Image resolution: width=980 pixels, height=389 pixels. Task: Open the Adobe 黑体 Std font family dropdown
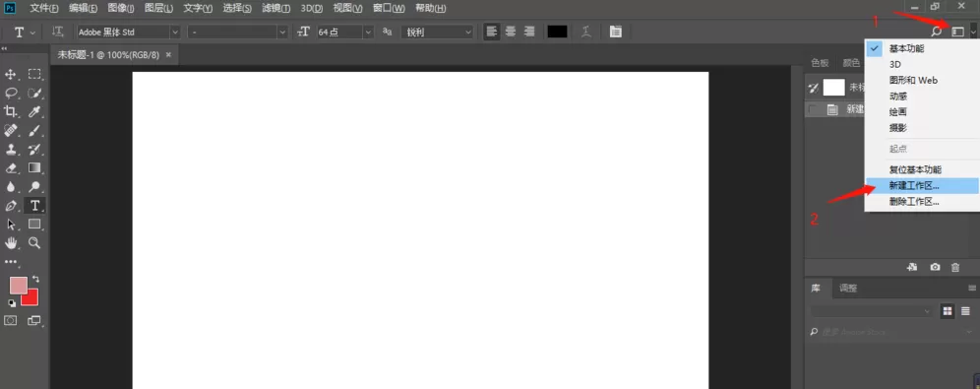tap(174, 32)
